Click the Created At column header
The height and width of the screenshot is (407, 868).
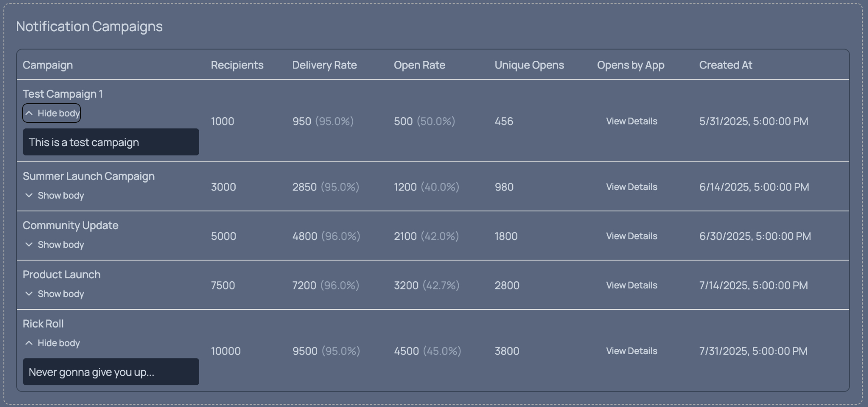pyautogui.click(x=725, y=65)
